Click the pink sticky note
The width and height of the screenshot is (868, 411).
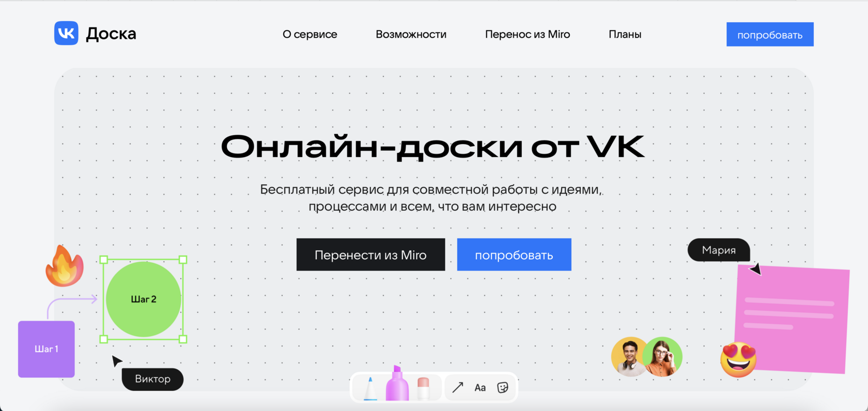pos(793,319)
